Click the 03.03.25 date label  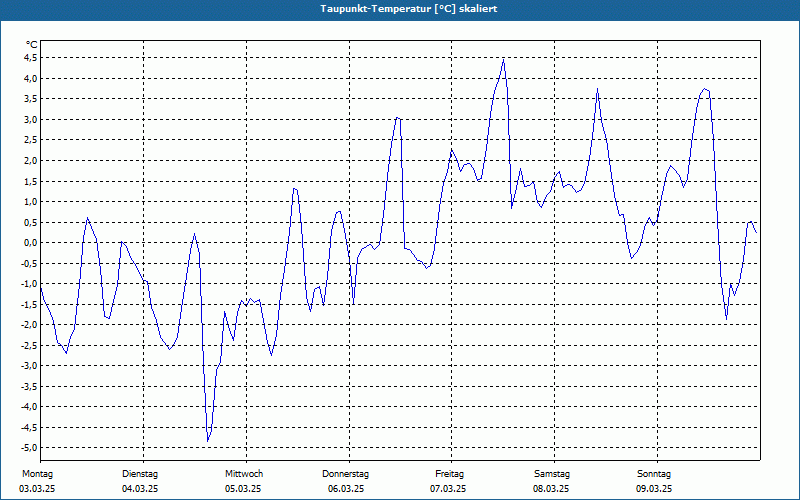(37, 489)
